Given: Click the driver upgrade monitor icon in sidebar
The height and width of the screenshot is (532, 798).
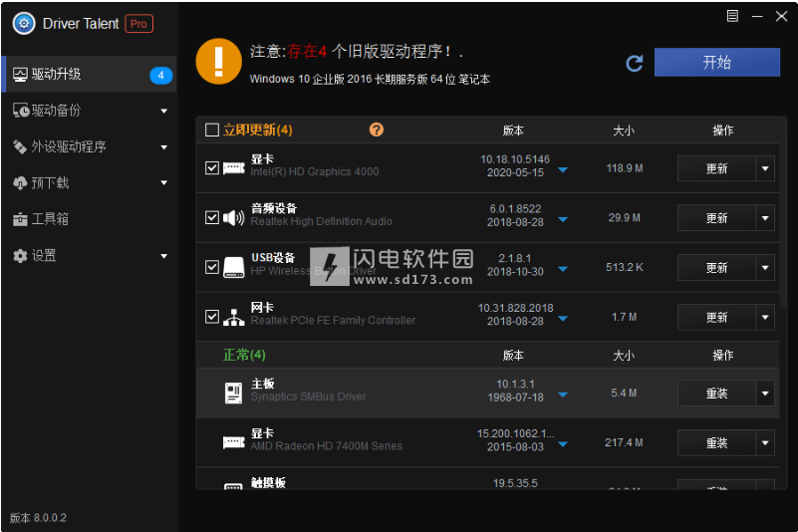Looking at the screenshot, I should 20,75.
